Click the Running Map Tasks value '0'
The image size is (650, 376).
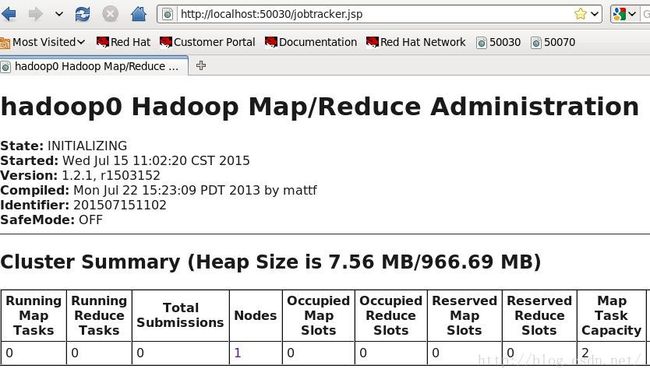9,353
